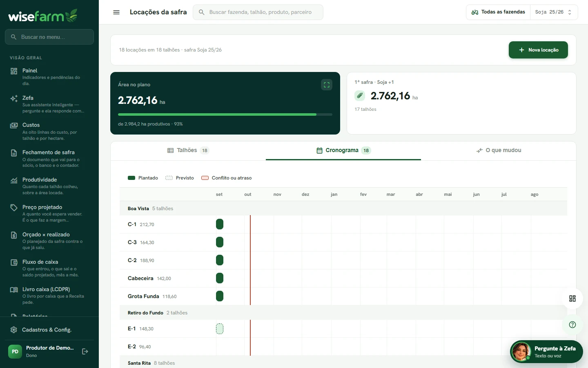The width and height of the screenshot is (588, 368).
Task: Toggle the hamburger sidebar menu
Action: pyautogui.click(x=116, y=12)
